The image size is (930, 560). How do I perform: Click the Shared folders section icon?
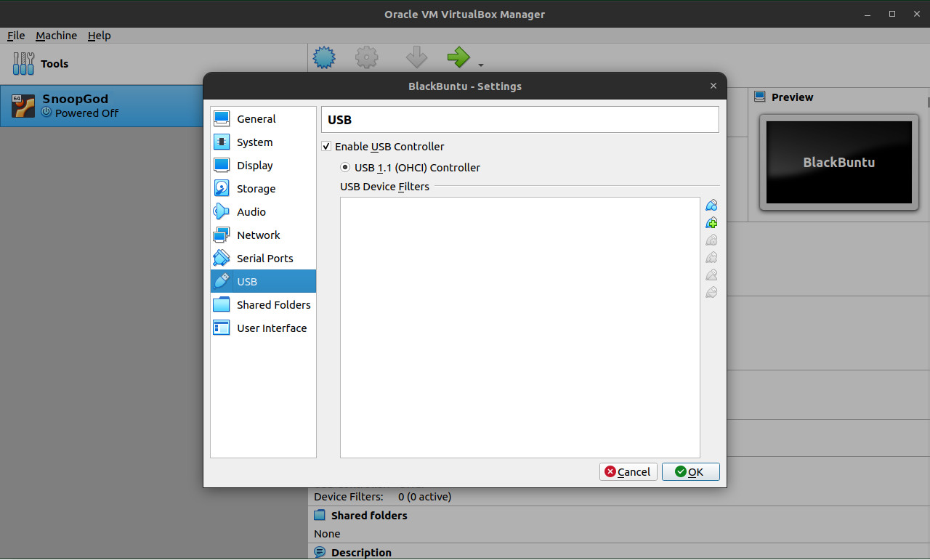pyautogui.click(x=320, y=516)
